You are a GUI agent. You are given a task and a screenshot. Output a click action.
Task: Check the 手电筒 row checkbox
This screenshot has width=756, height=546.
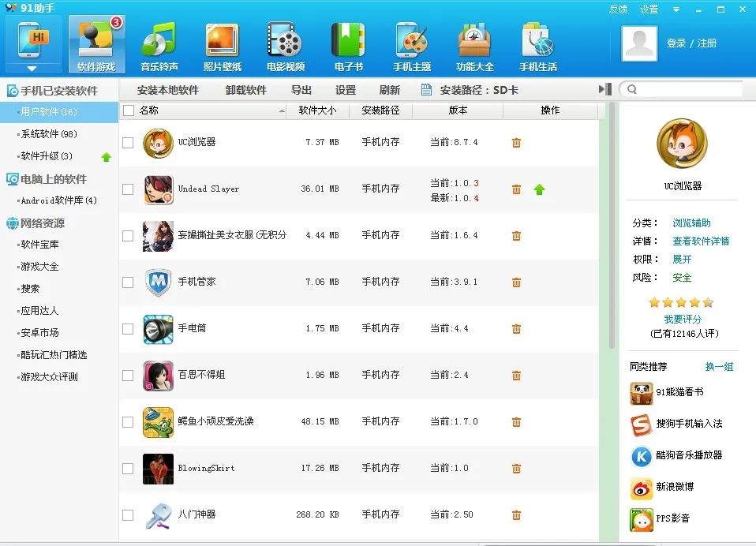point(128,329)
